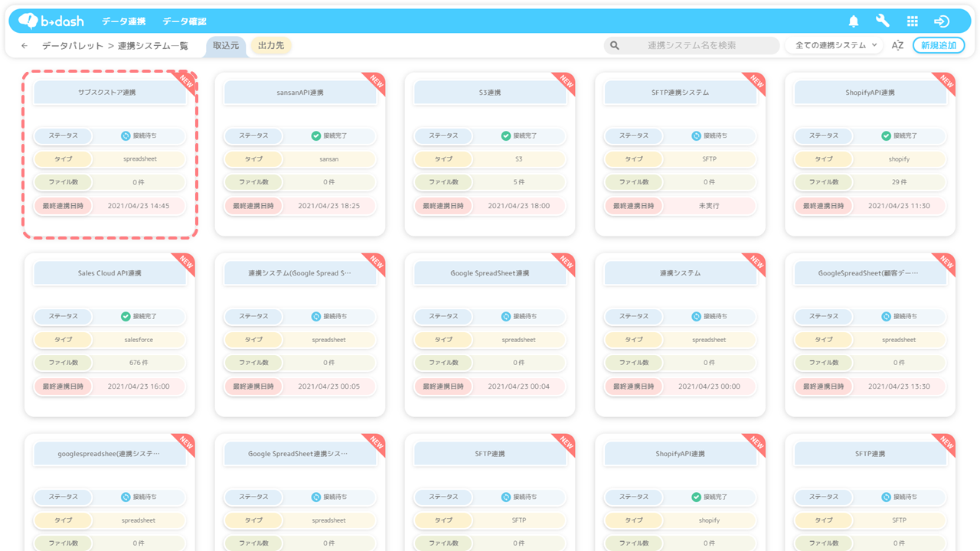Click the sansan type value
The image size is (980, 551).
click(x=329, y=159)
